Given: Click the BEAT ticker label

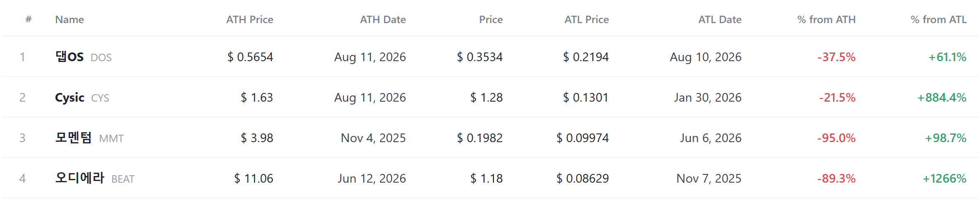Looking at the screenshot, I should tap(123, 179).
